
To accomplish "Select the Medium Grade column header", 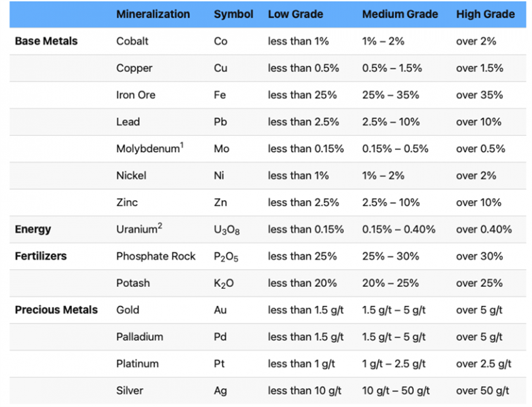I will (400, 14).
